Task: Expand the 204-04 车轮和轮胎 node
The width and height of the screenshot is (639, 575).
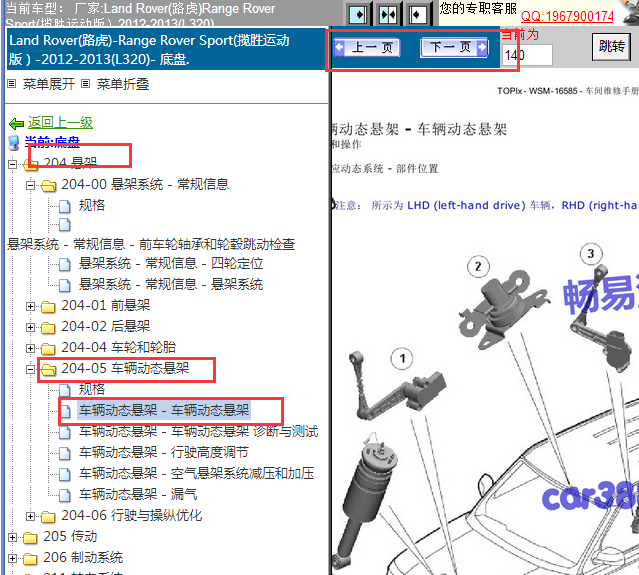Action: tap(30, 348)
